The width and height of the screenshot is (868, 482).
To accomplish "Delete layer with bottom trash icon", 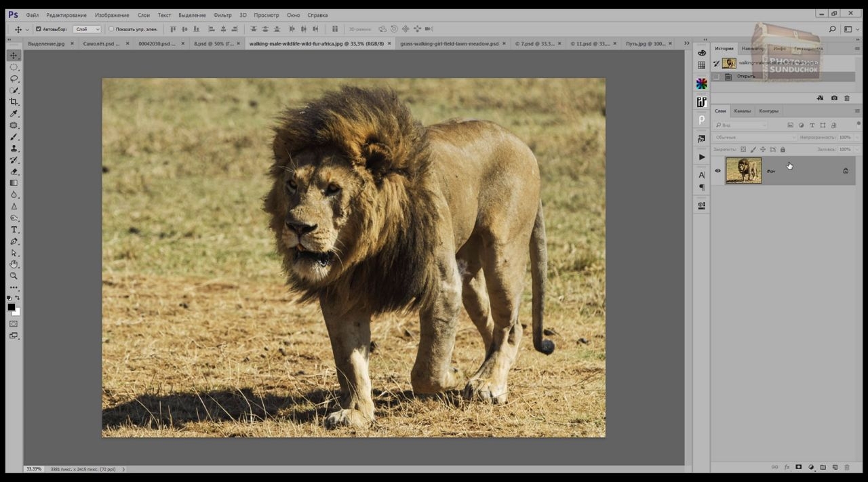I will (847, 467).
